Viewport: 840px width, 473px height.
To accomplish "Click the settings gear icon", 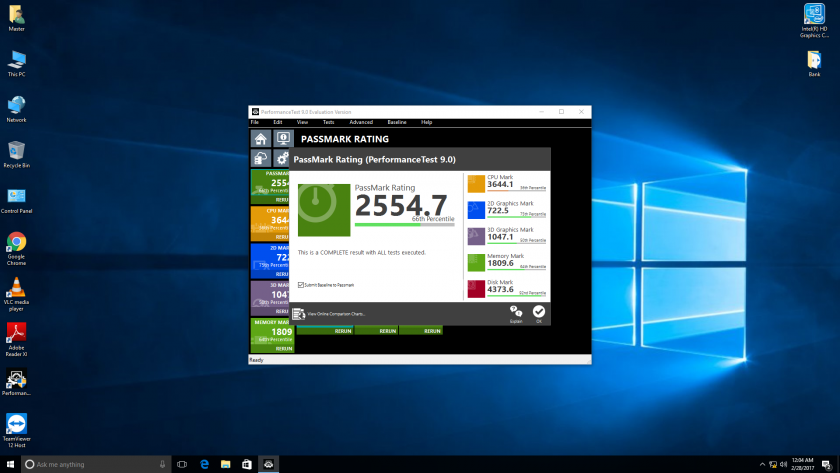I will [283, 159].
